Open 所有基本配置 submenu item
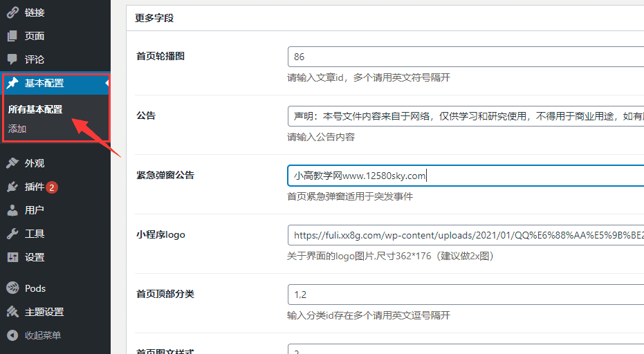Viewport: 644px width, 354px height. tap(35, 109)
